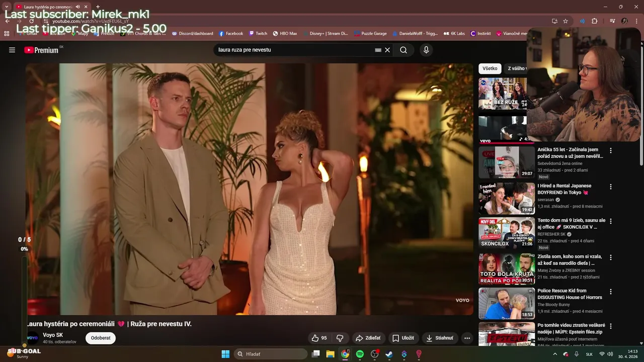Open the Chrome Extensions puzzle icon

(594, 21)
